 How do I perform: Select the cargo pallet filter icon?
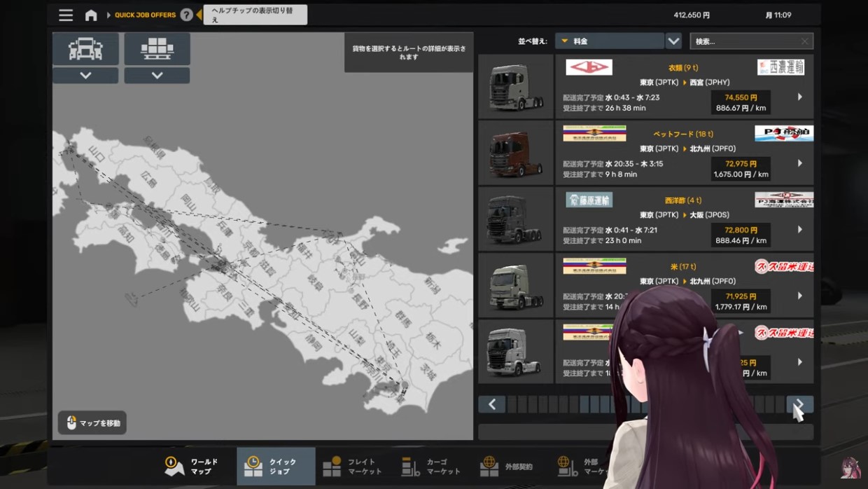157,49
